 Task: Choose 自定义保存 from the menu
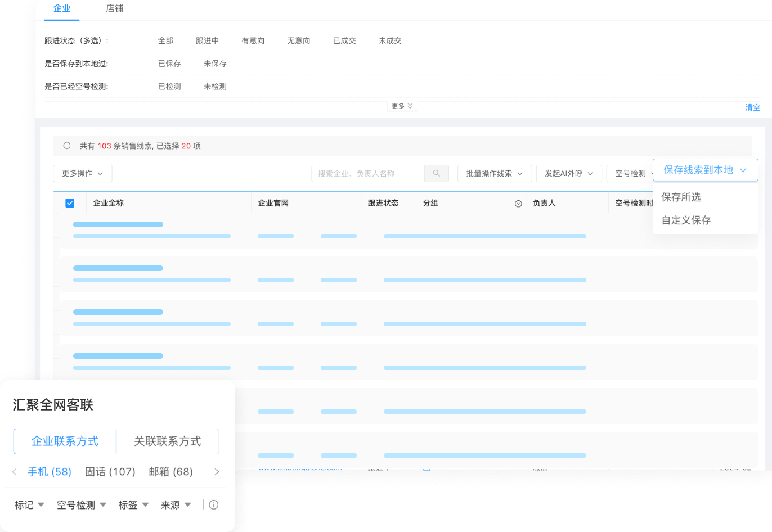tap(686, 220)
